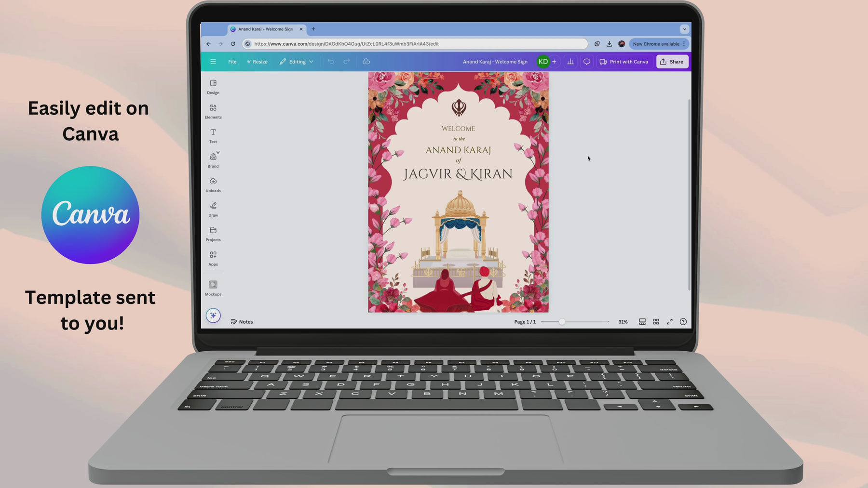Click the vertical scrollbar of the canvas
868x488 pixels.
pos(689,195)
